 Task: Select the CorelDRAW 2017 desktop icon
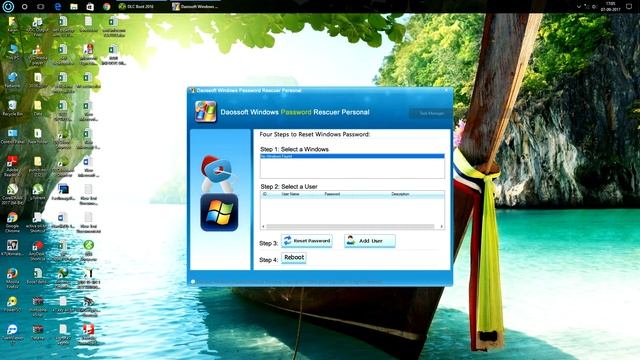click(x=12, y=194)
